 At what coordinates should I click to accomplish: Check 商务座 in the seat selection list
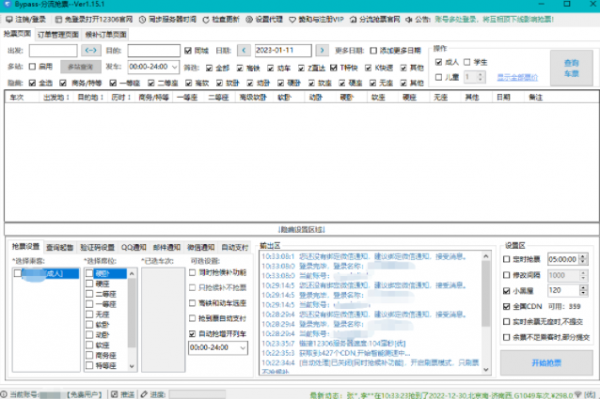(89, 355)
